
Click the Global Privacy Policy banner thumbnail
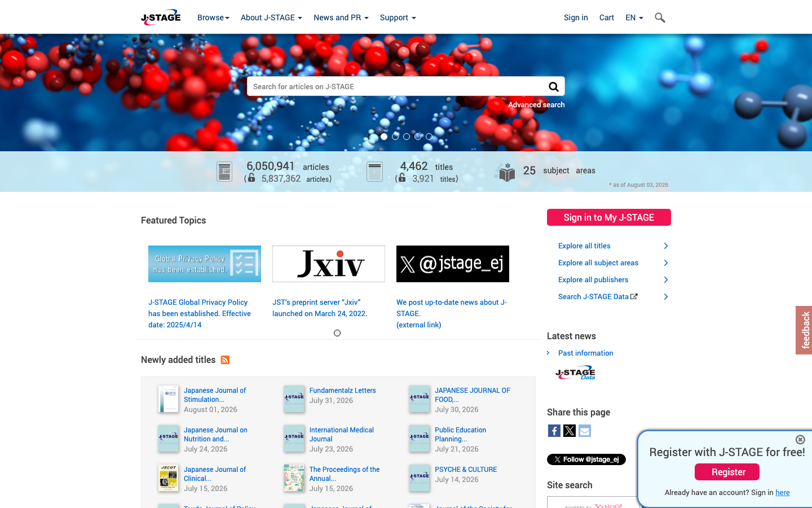(x=205, y=264)
